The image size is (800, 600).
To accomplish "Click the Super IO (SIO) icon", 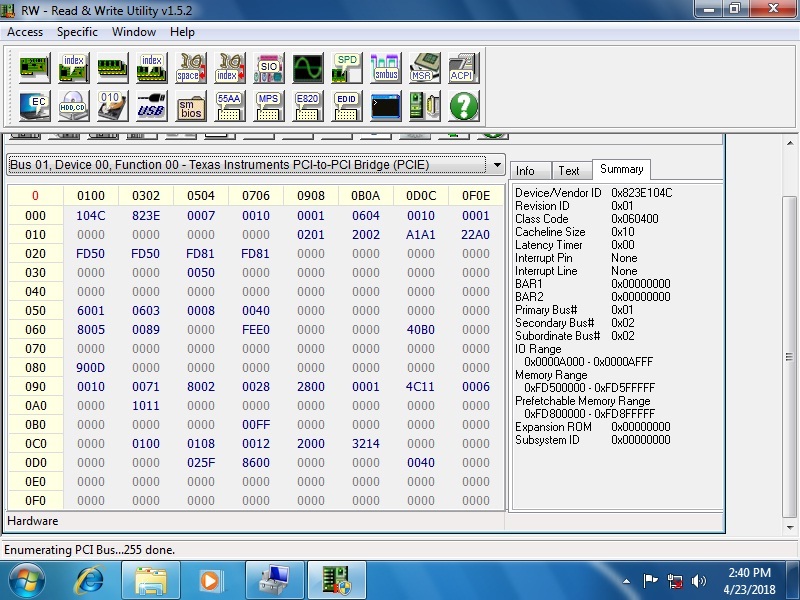I will coord(269,68).
